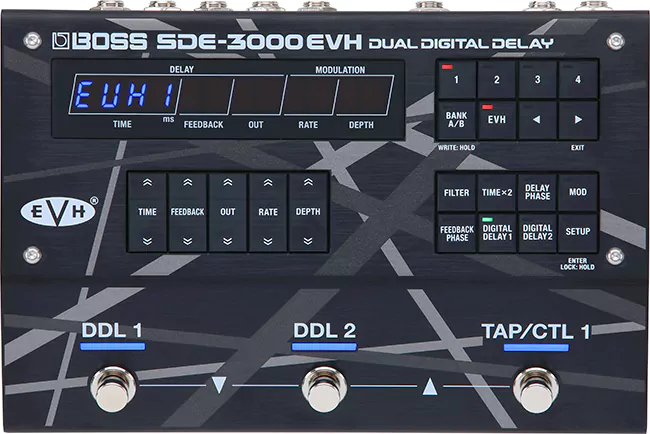Increase FEEDBACK with the up chevron

(187, 183)
